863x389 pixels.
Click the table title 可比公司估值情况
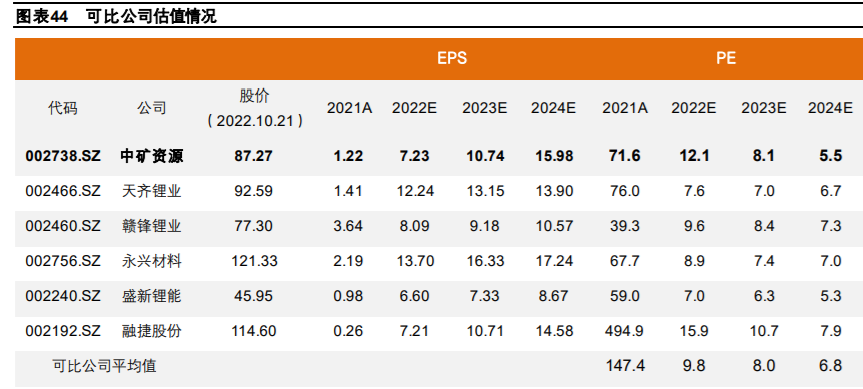point(151,17)
